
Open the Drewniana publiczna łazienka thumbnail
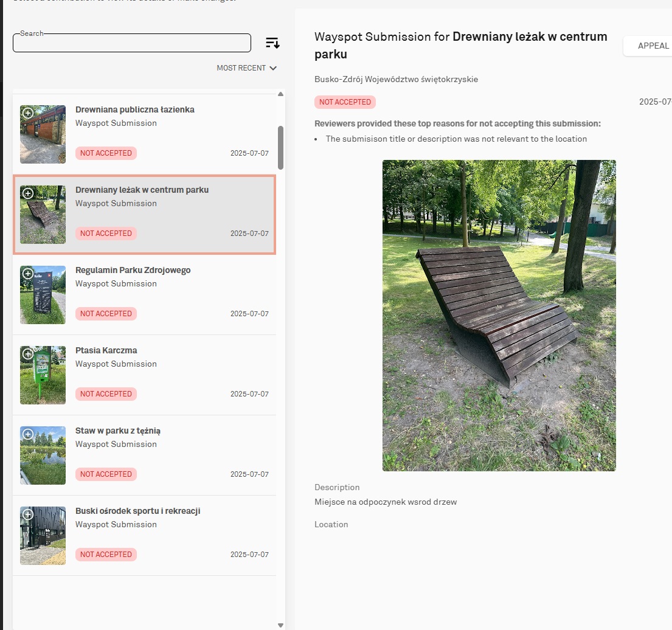[43, 134]
